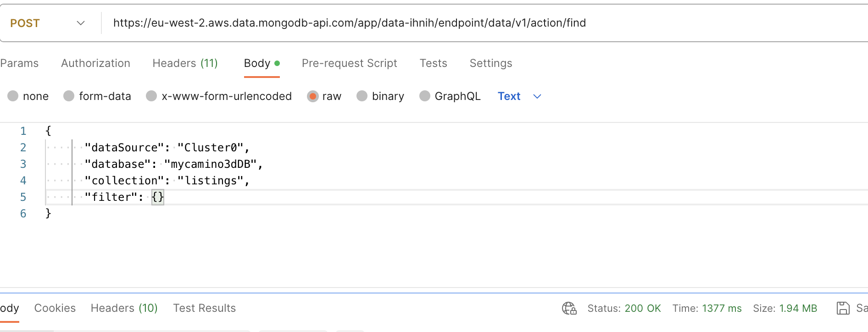Open the POST method dropdown
Image resolution: width=868 pixels, height=332 pixels.
pos(48,23)
